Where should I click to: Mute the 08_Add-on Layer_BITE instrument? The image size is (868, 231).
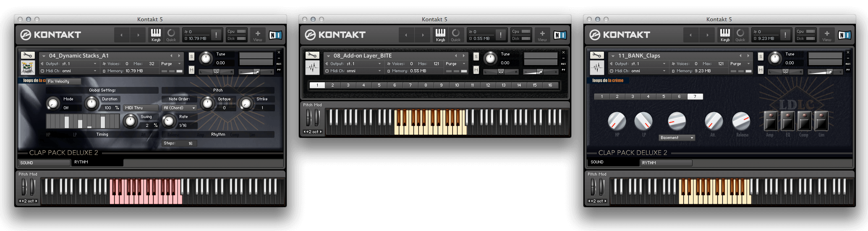click(476, 70)
